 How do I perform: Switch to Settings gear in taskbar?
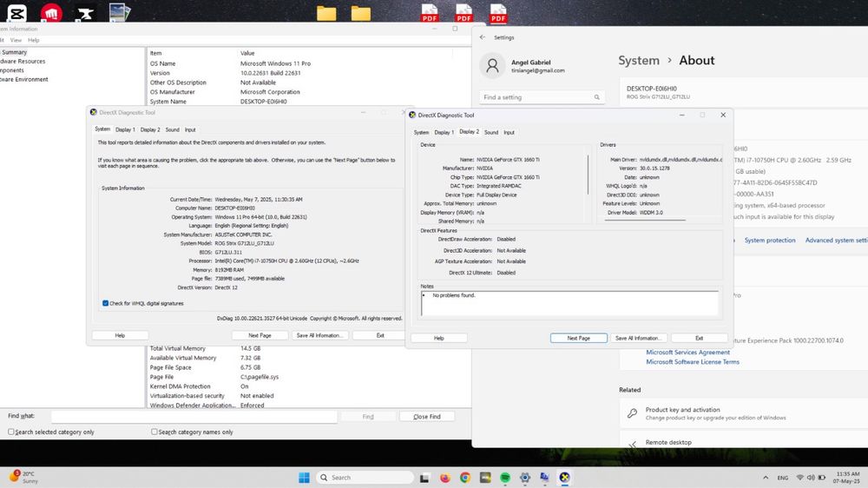[x=525, y=478]
